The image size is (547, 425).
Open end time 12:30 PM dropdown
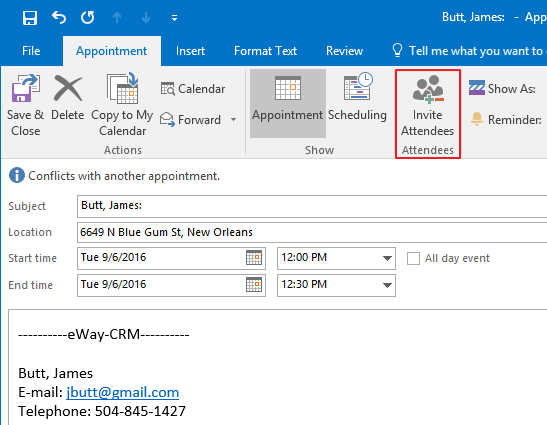click(387, 285)
